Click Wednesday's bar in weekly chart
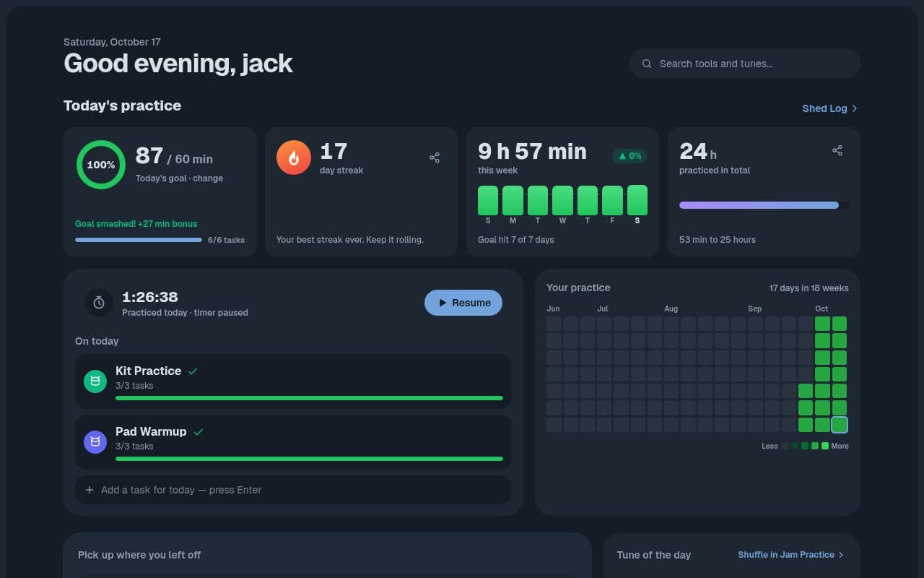 [x=562, y=200]
